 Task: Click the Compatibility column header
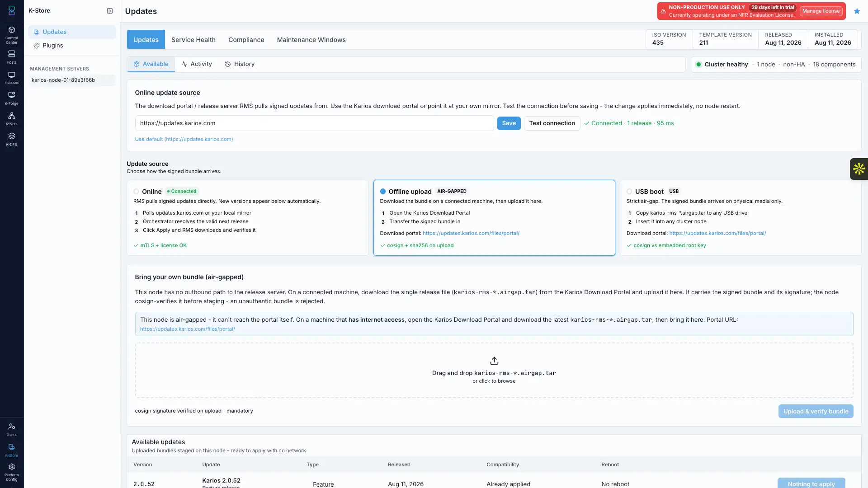click(x=503, y=465)
